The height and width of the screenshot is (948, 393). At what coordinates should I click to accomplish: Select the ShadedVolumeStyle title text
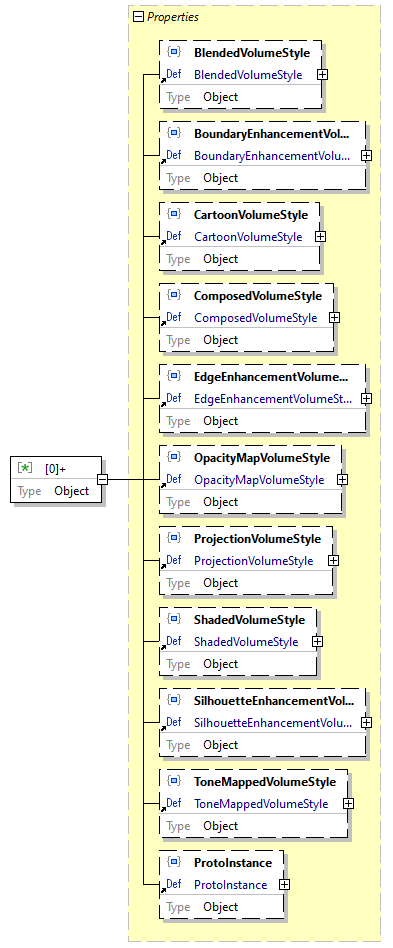click(250, 620)
